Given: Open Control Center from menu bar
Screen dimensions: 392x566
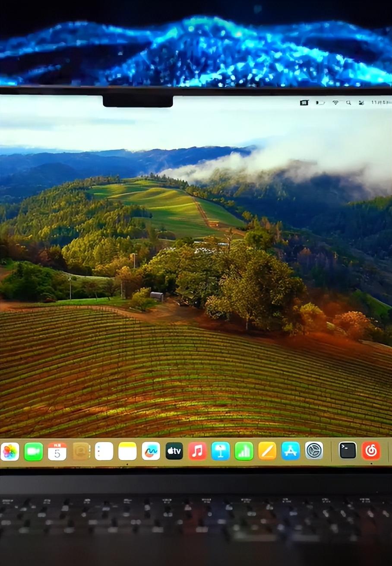Looking at the screenshot, I should click(x=361, y=103).
